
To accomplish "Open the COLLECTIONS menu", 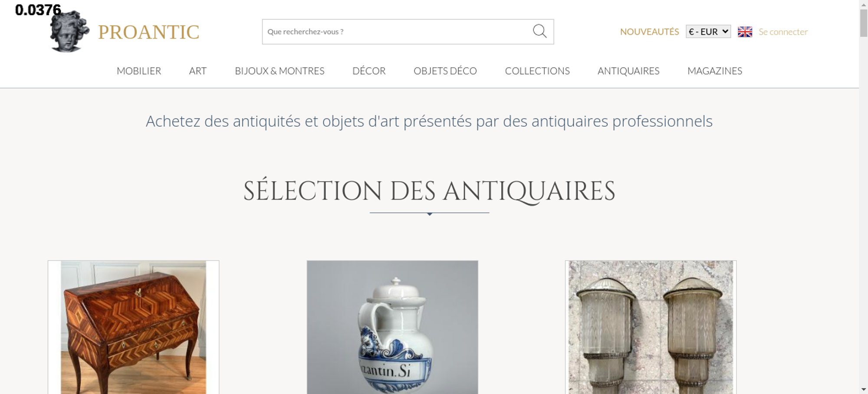I will [537, 71].
